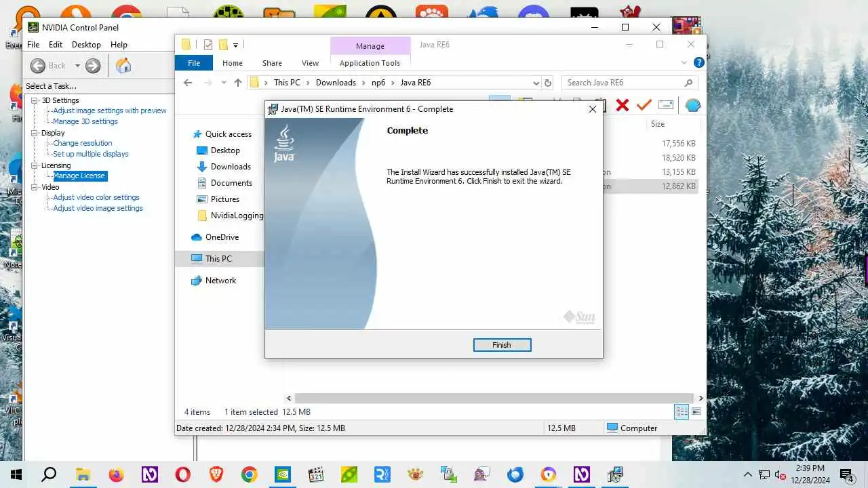Image resolution: width=868 pixels, height=488 pixels.
Task: Open Pictures in navigation pane
Action: pos(225,199)
